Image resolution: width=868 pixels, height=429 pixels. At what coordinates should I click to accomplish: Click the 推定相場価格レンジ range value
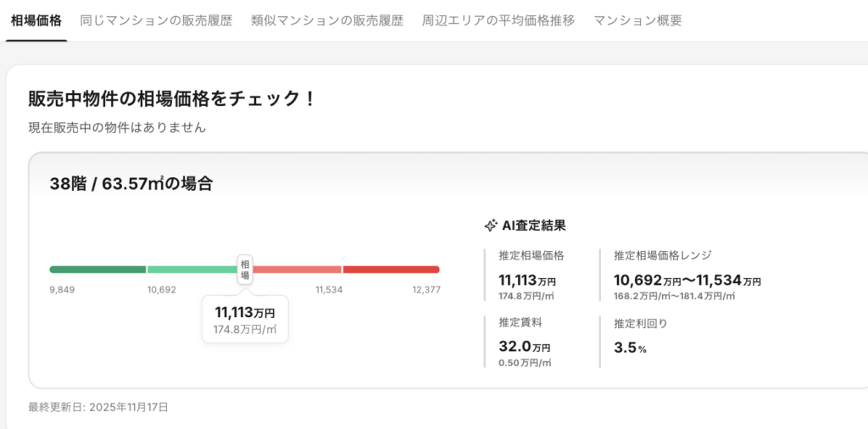pos(687,281)
